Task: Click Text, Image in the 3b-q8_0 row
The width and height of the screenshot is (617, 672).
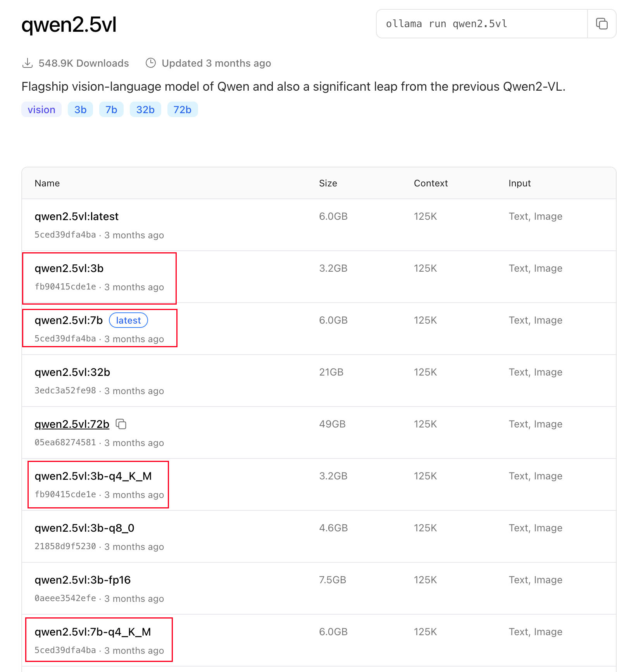Action: 535,528
